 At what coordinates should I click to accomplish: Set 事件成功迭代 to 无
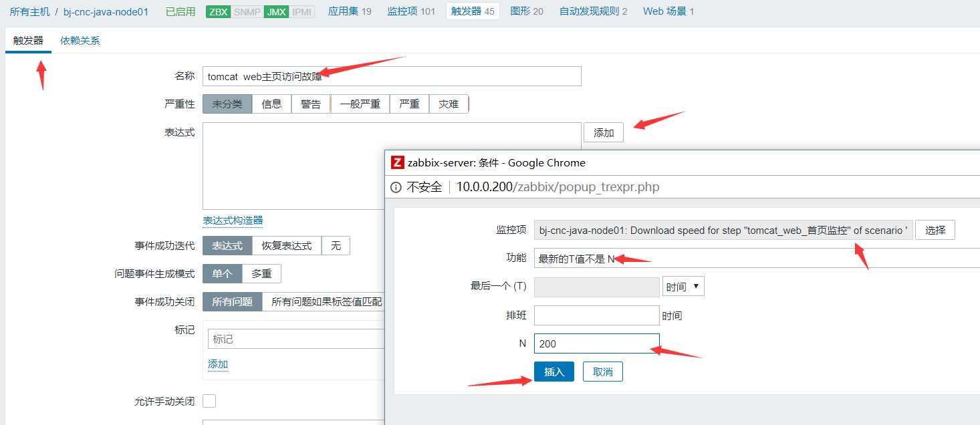point(336,246)
